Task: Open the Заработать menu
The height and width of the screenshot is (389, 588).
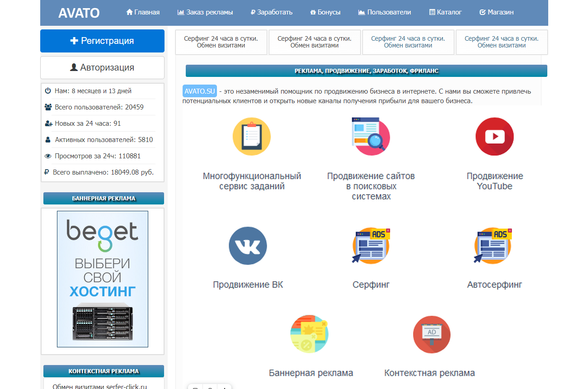Action: 272,12
